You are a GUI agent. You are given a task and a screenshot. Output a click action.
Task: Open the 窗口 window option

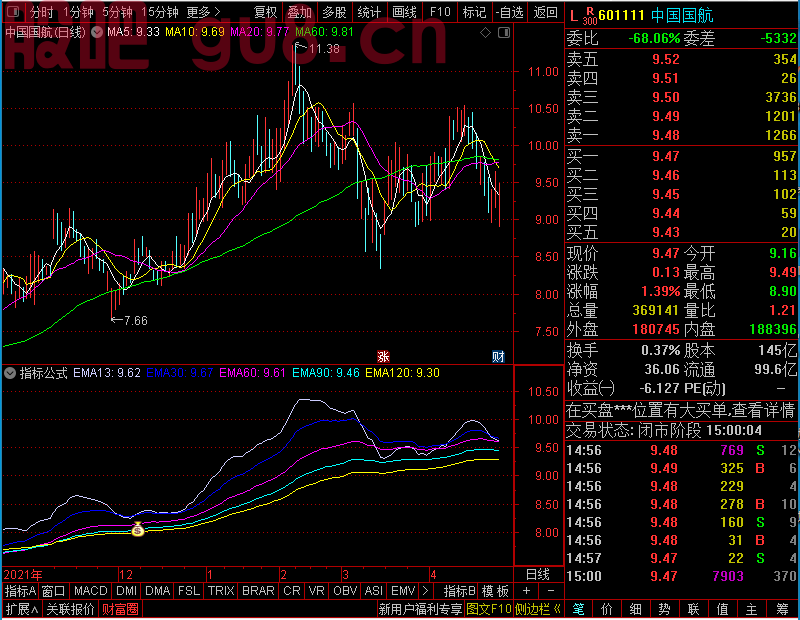(53, 591)
